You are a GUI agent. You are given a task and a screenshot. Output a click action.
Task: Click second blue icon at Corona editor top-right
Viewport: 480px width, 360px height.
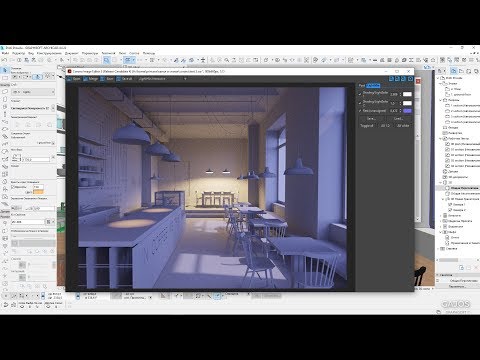click(x=397, y=79)
